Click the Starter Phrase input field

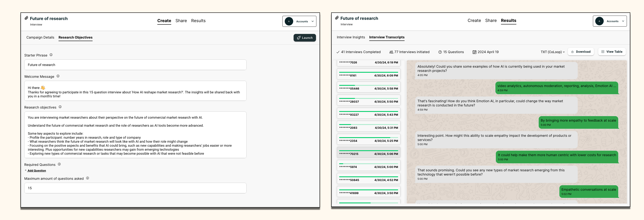click(135, 65)
